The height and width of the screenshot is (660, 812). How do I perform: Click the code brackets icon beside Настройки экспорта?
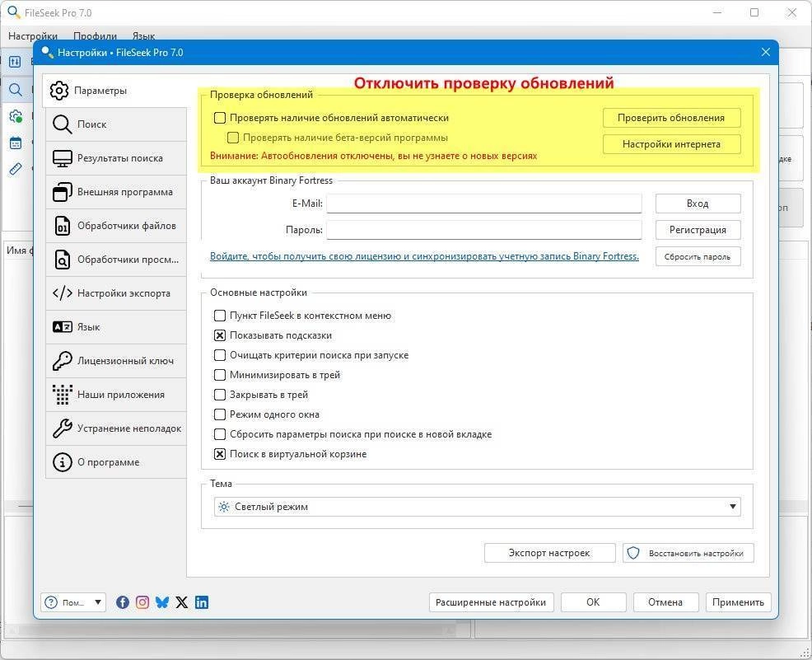click(x=62, y=293)
